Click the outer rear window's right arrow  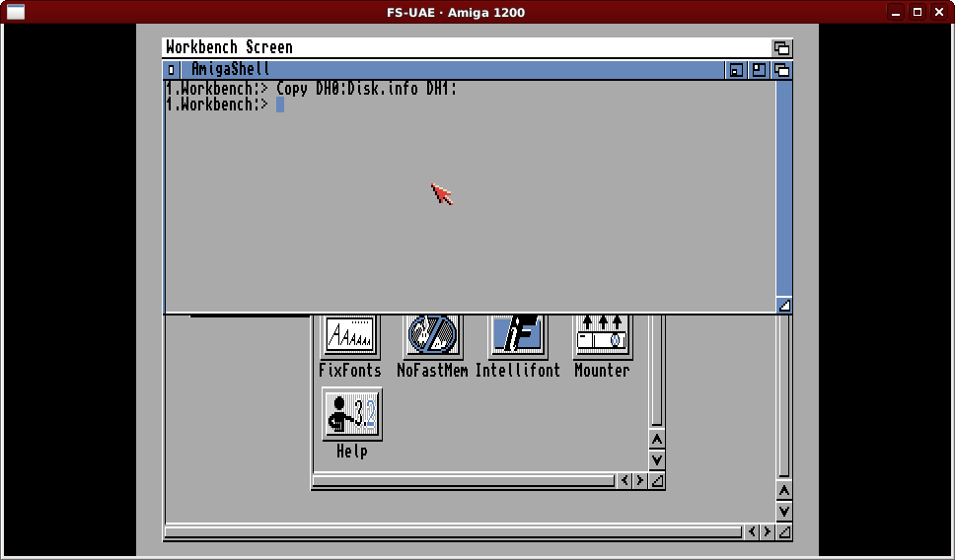click(x=768, y=532)
